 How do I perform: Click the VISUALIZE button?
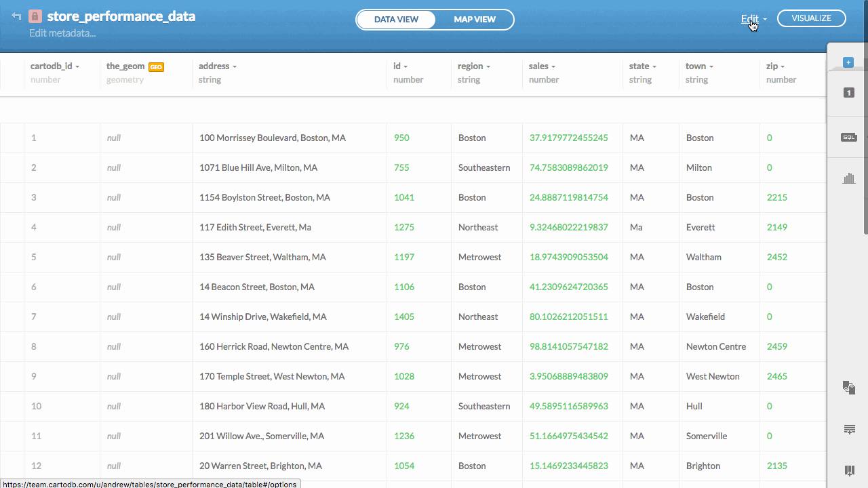[x=812, y=18]
